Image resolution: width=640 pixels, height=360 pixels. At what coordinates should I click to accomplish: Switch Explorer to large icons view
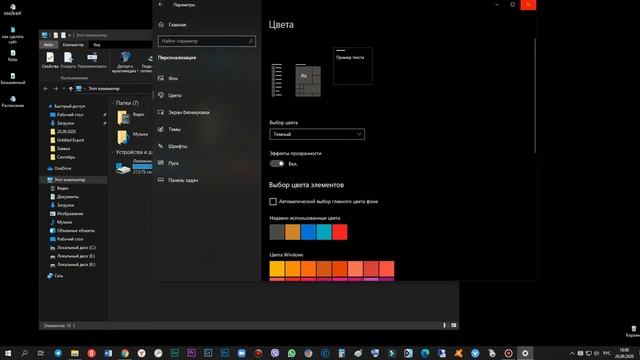coord(453,325)
